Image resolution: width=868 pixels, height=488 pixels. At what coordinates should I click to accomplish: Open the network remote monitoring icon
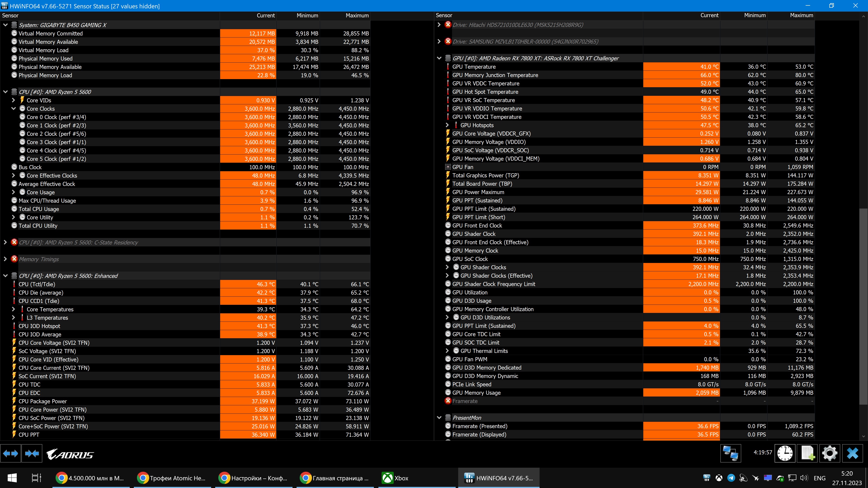[731, 453]
